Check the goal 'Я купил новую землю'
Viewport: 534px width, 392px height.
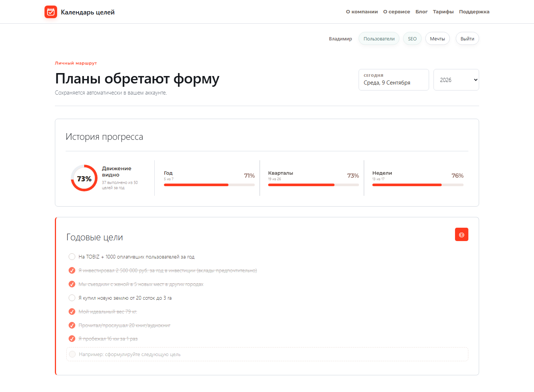click(x=72, y=298)
